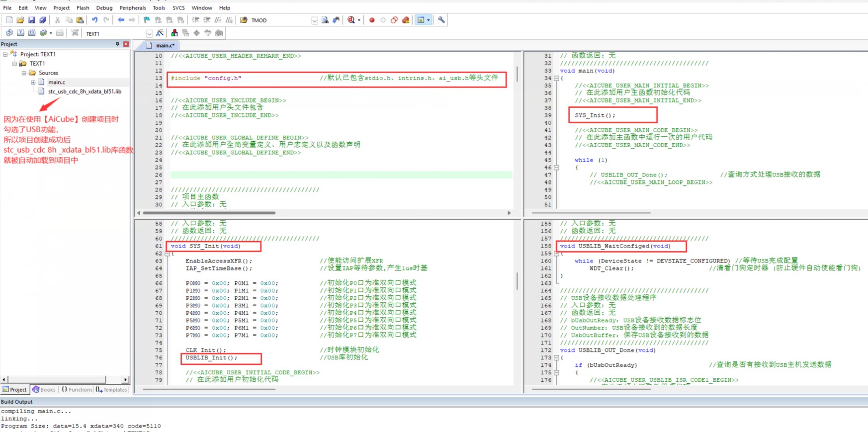Click the Project panel scroll-left arrow
Screen dimensions: 868x432
pos(4,379)
